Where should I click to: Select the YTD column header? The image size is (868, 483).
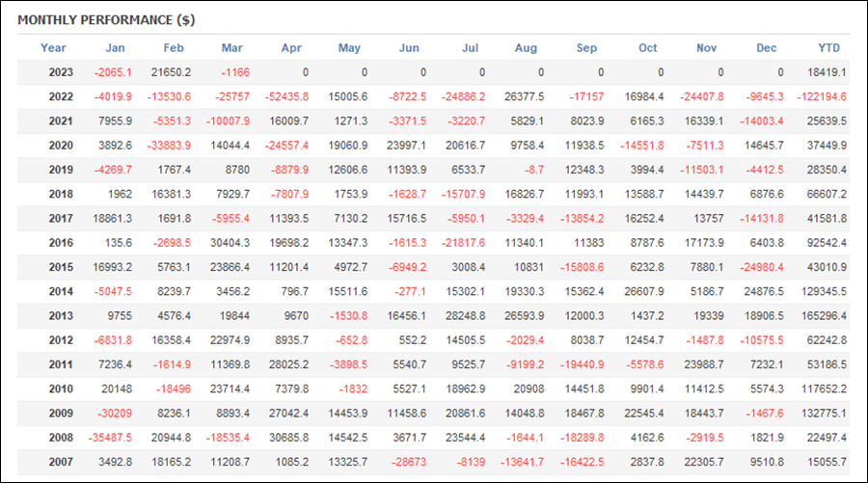tap(828, 48)
